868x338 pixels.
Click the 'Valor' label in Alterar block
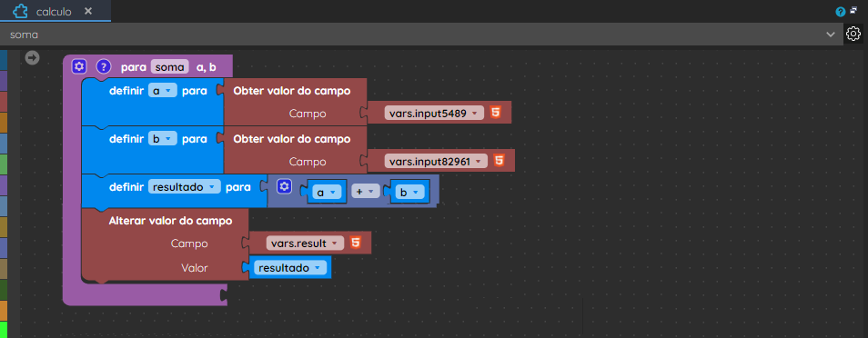coord(195,268)
